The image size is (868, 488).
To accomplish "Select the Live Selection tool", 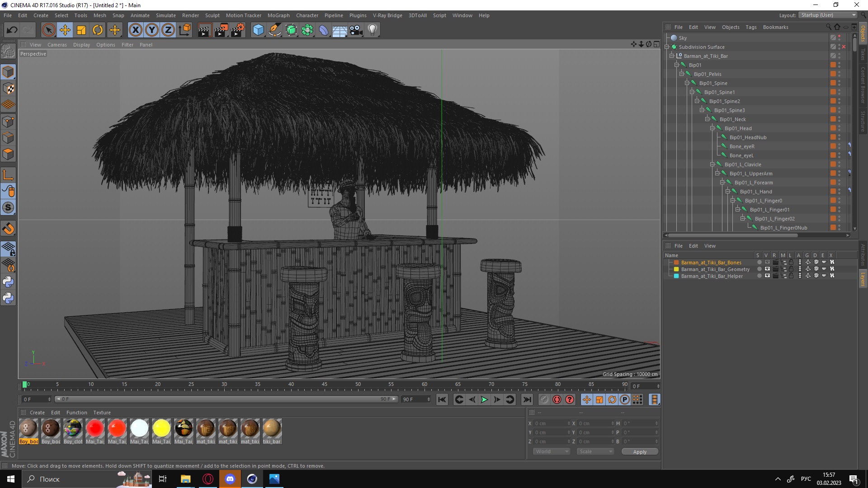I will (48, 30).
